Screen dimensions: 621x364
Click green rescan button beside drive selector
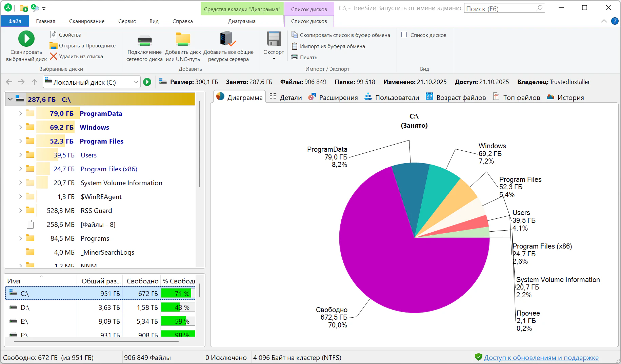(147, 82)
